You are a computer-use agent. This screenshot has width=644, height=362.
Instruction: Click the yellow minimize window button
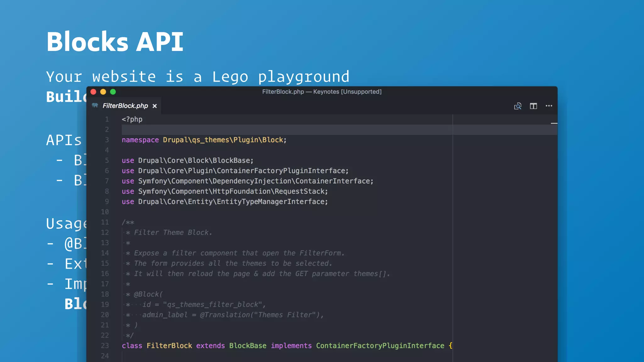click(103, 92)
